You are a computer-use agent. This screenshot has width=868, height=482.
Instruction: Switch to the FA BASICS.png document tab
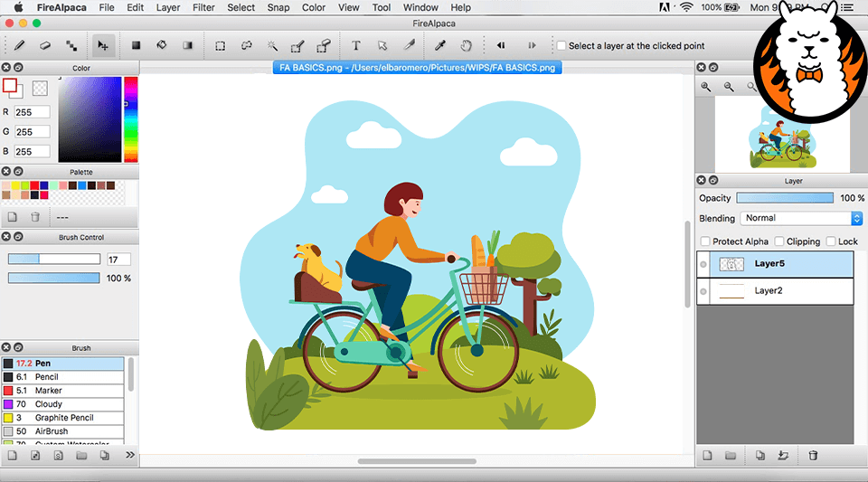(x=418, y=68)
